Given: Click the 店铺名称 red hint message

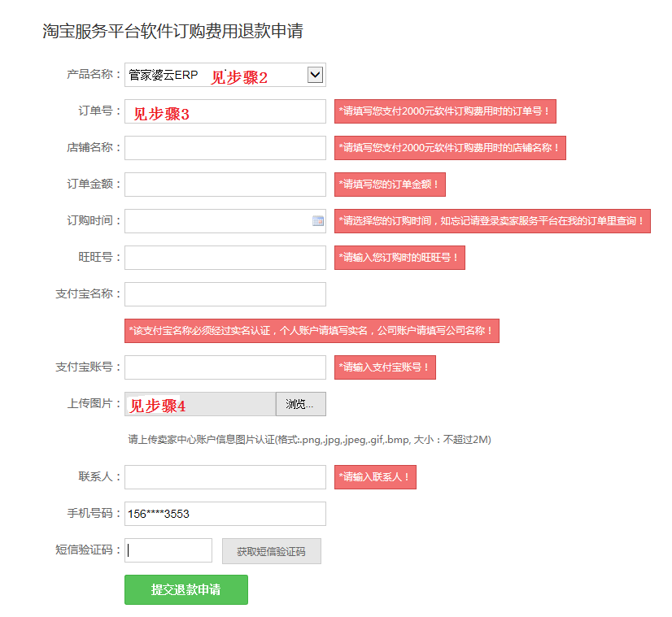Looking at the screenshot, I should 450,148.
